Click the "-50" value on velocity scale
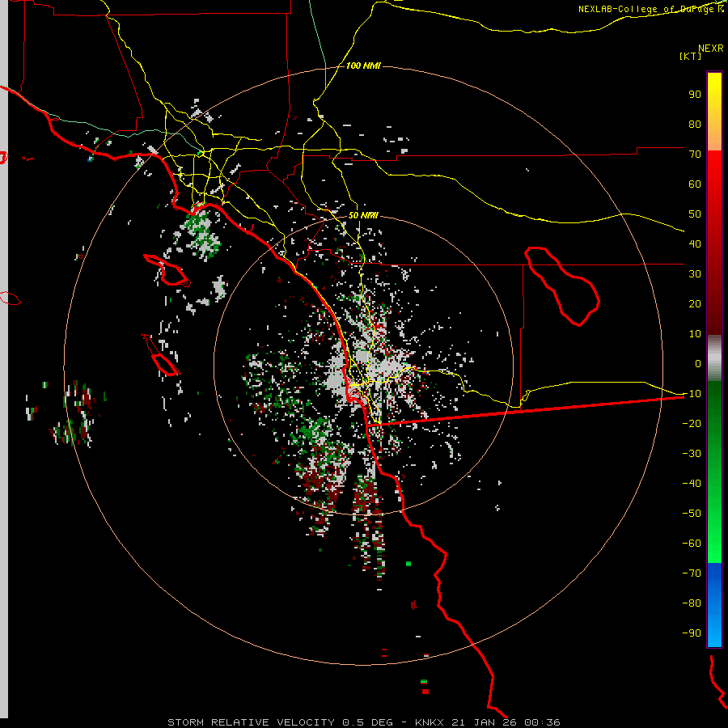The height and width of the screenshot is (728, 728). tap(692, 514)
